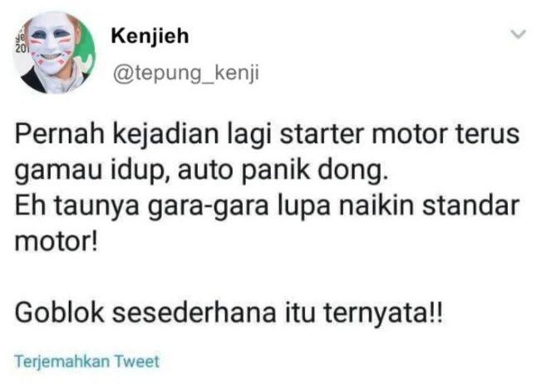Click the word "standar" in the tweet
Screen dimensions: 552x392
pos(471,206)
